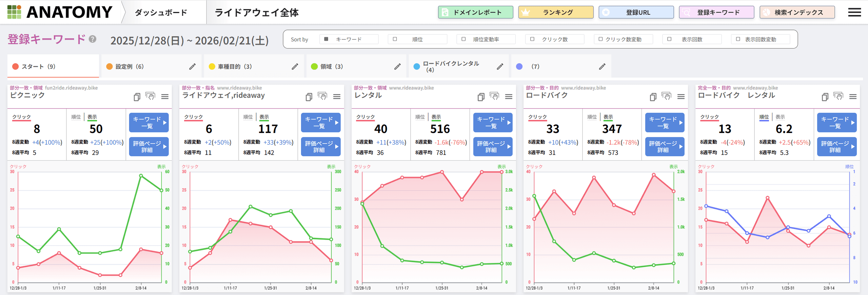Open list menu on ライドアウェイ,rideaway card
This screenshot has height=295, width=868.
coord(337,97)
